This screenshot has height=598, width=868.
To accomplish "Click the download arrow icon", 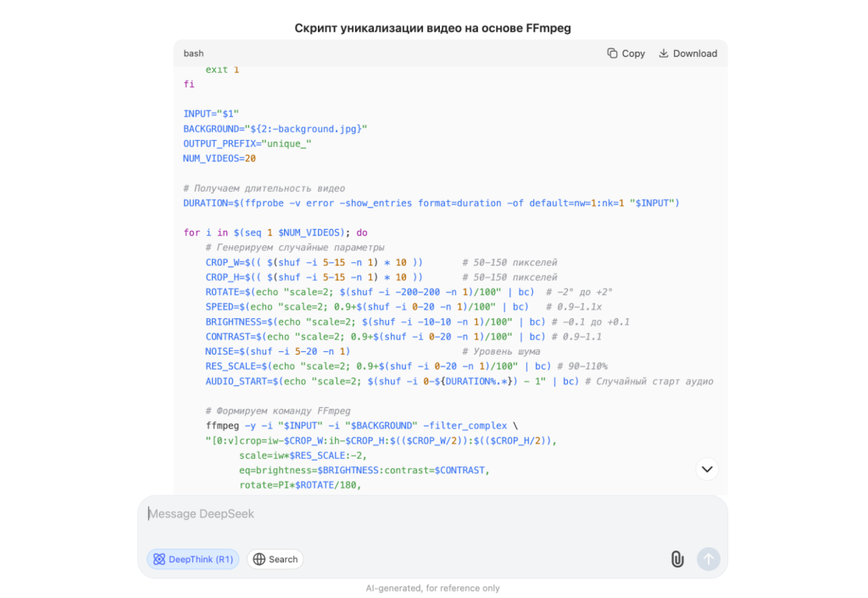I will point(663,53).
